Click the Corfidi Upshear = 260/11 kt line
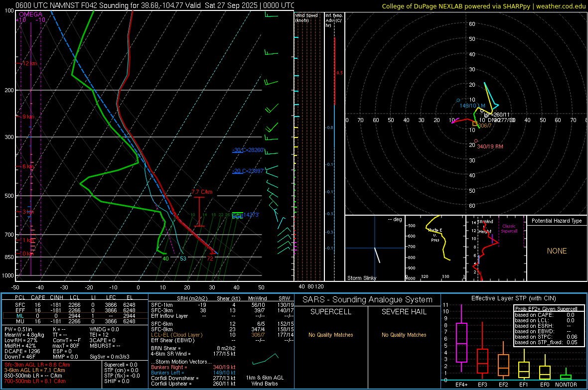Viewport: 588px width, 390px height. pyautogui.click(x=193, y=384)
